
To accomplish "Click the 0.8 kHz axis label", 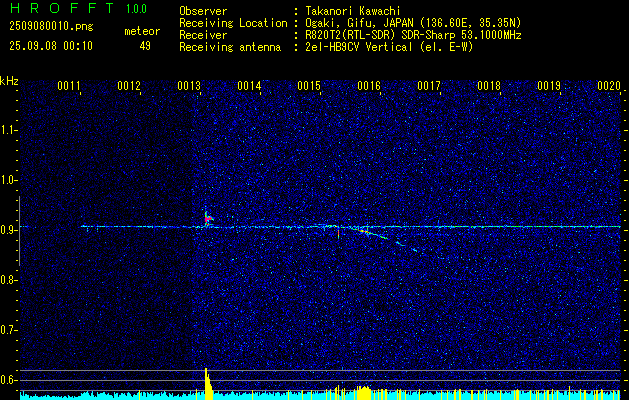I will [x=8, y=280].
